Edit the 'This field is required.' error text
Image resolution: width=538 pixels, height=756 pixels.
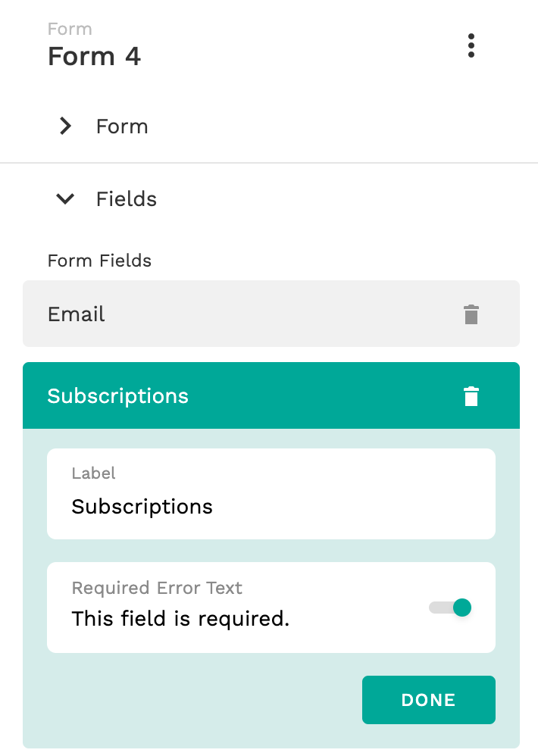tap(180, 619)
